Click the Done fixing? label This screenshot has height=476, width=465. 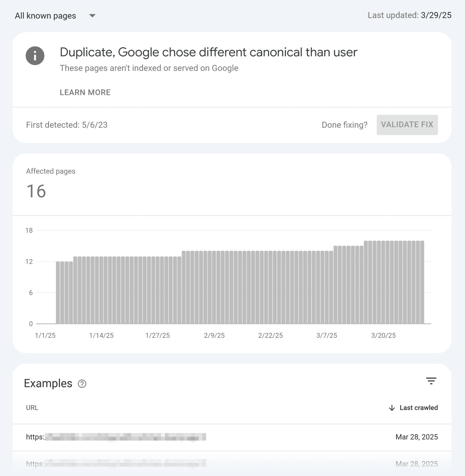(344, 125)
